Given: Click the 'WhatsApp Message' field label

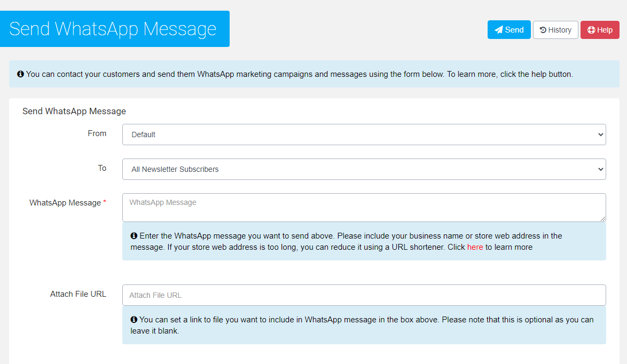Looking at the screenshot, I should click(65, 203).
